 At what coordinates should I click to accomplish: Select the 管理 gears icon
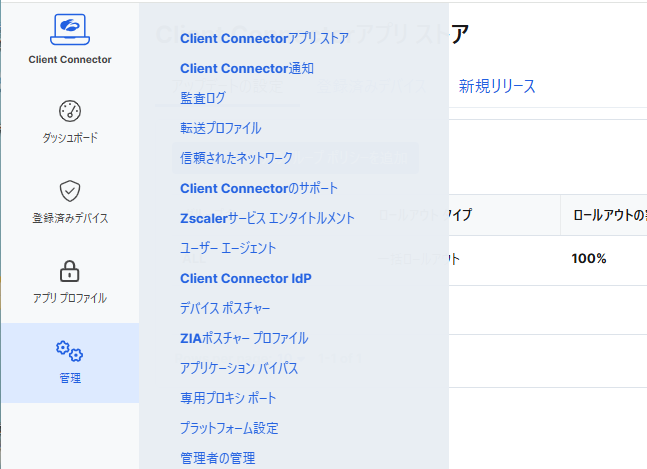(70, 351)
